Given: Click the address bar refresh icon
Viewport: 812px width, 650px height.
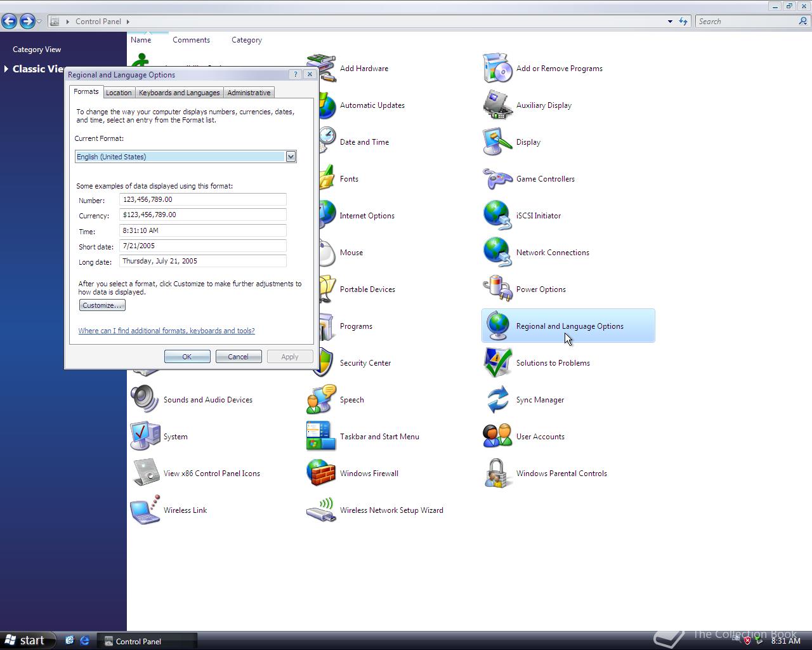Looking at the screenshot, I should (683, 21).
